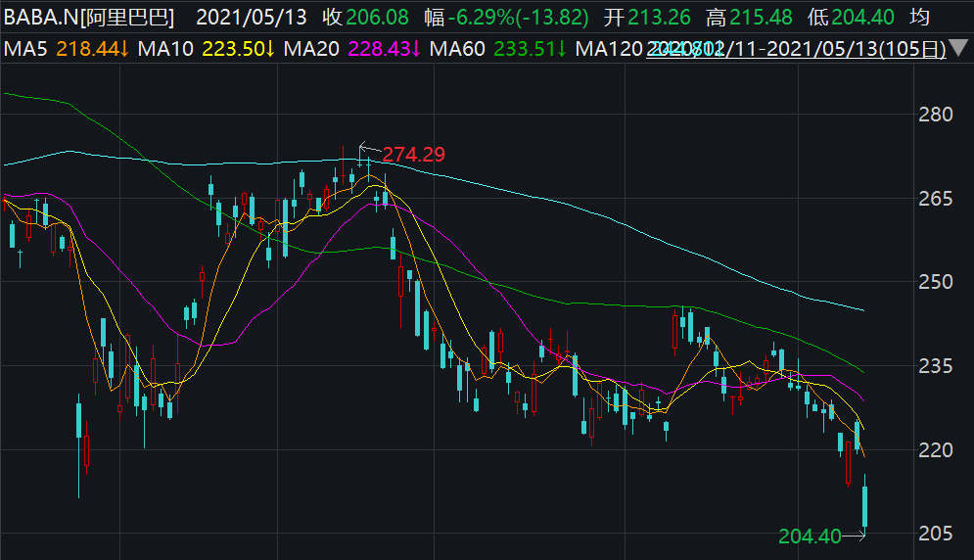Viewport: 974px width, 560px height.
Task: Open the date range dropdown triangle
Action: [961, 49]
